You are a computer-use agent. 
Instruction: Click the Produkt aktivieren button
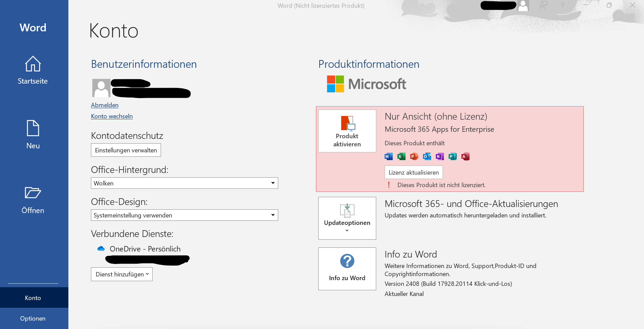coord(347,131)
